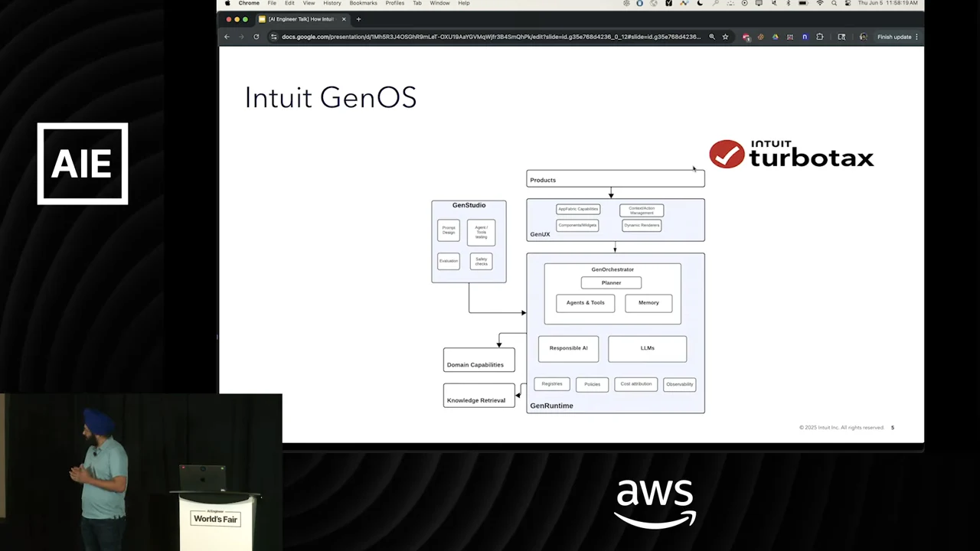980x551 pixels.
Task: Select the Knowledge Retrieval box
Action: [479, 396]
